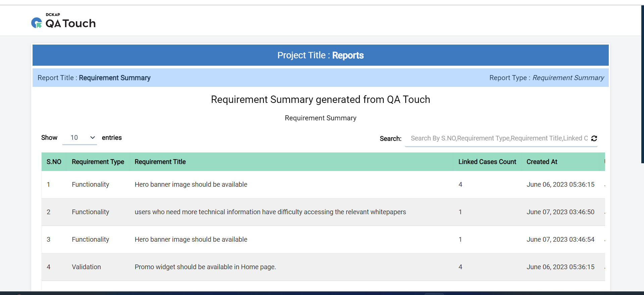Click 'Hero banner image should be available' in row 3
644x295 pixels.
click(191, 239)
